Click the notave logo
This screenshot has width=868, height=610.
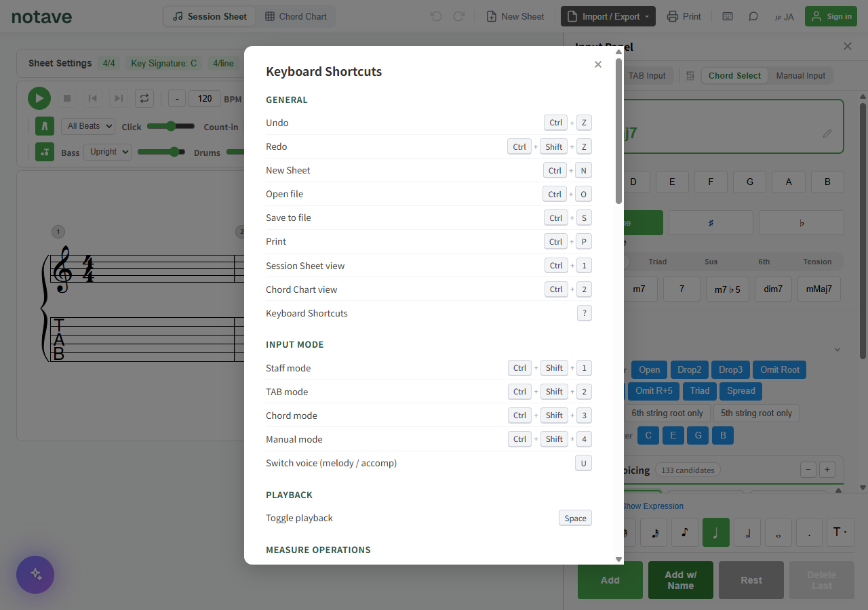(41, 16)
